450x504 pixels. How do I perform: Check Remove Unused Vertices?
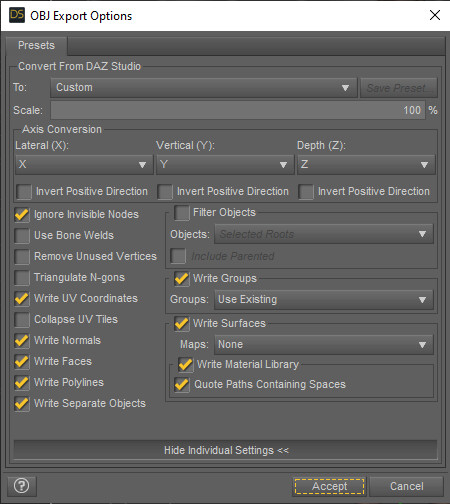[x=22, y=256]
